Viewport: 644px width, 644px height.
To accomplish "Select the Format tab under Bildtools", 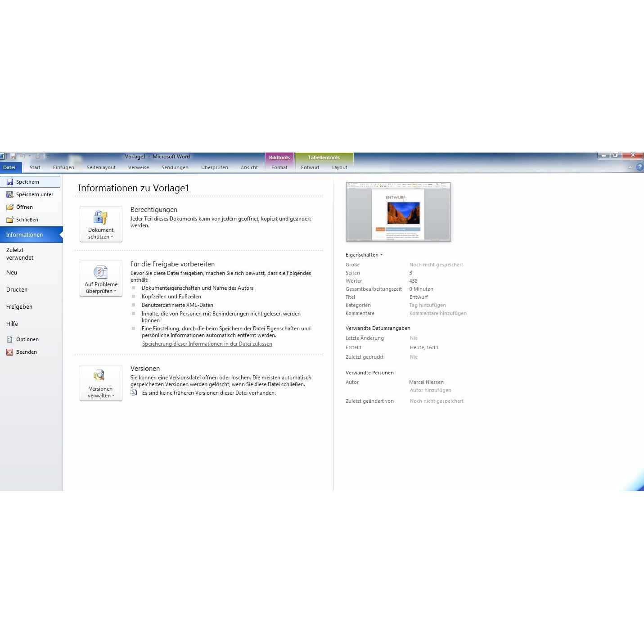I will click(279, 167).
